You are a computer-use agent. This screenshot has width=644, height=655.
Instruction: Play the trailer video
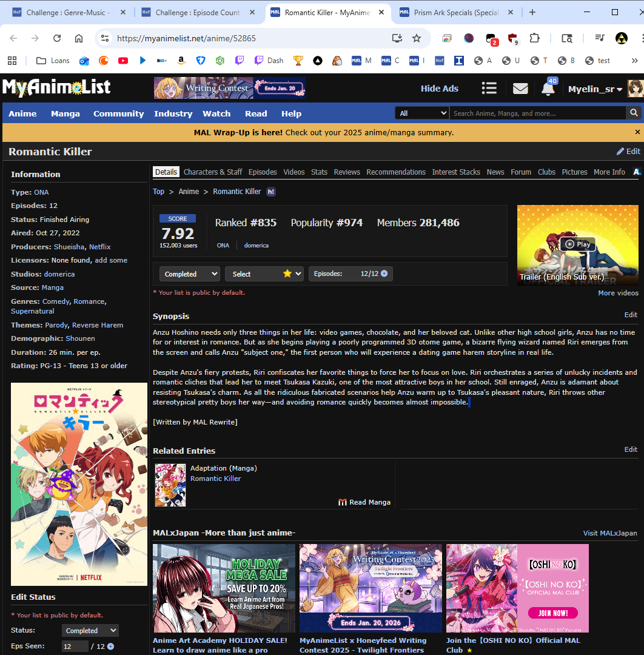pyautogui.click(x=577, y=244)
